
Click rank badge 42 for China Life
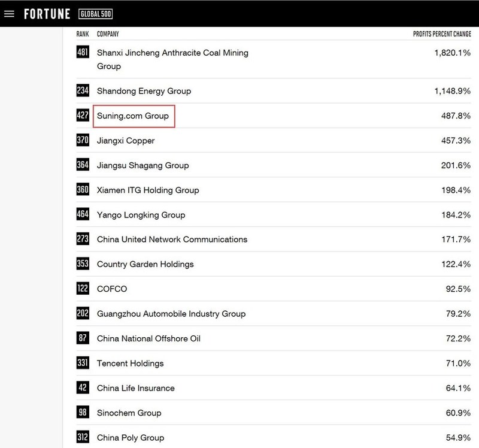pos(83,388)
